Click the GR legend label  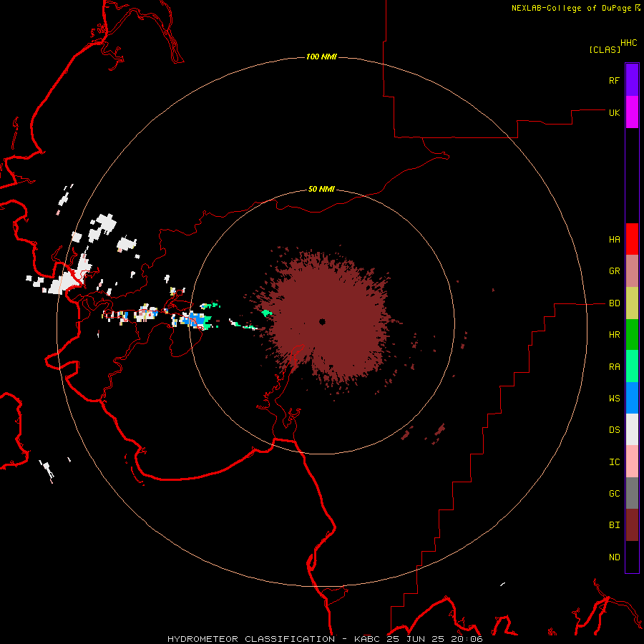point(614,271)
